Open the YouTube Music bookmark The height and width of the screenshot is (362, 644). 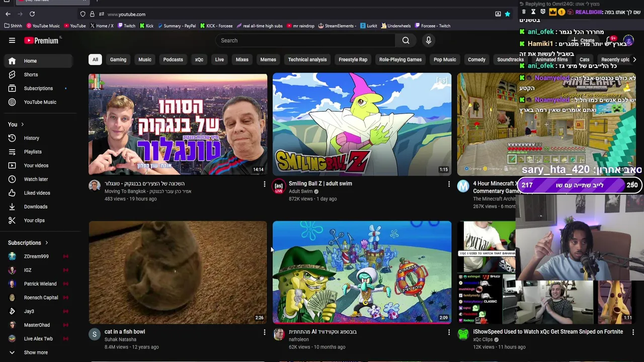click(43, 26)
